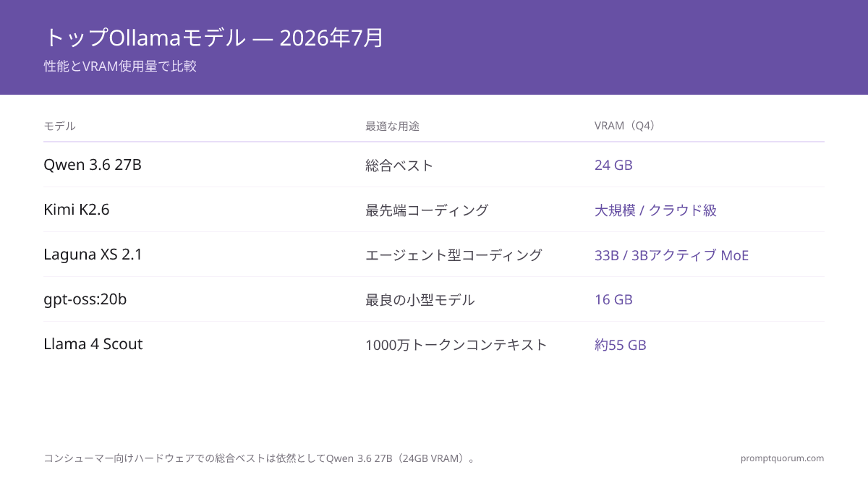868x488 pixels.
Task: Open the 'promptquorum.com' footer link
Action: pyautogui.click(x=783, y=458)
